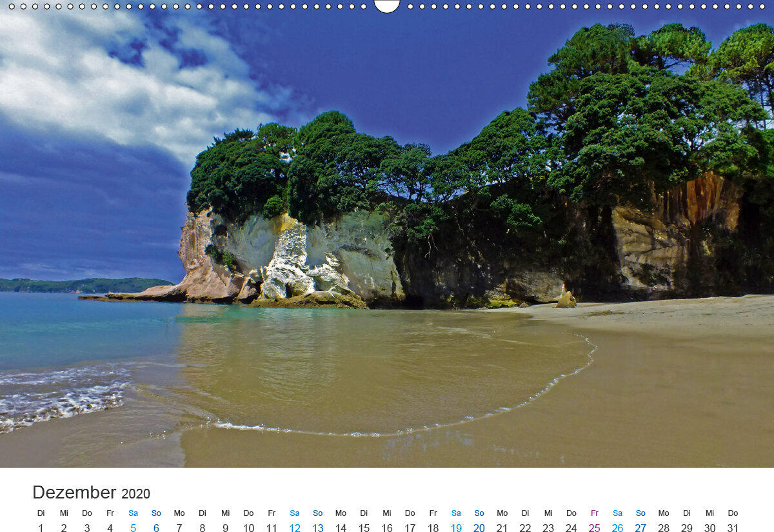Image resolution: width=774 pixels, height=532 pixels.
Task: Click the Dezember 2020 month heading
Action: point(91,493)
